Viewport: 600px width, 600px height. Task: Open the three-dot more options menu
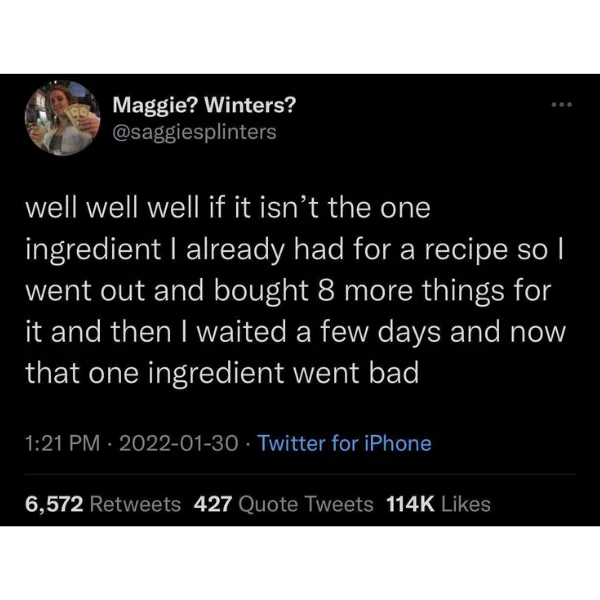pos(561,104)
